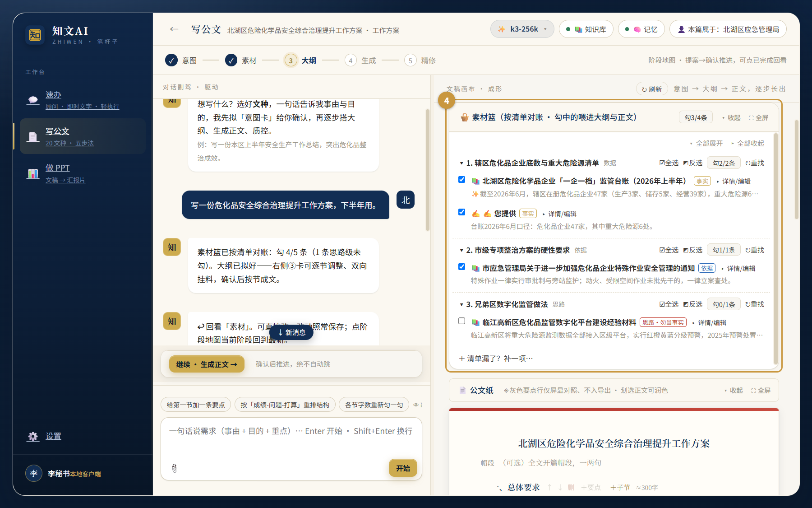Viewport: 812px width, 508px height.
Task: Click the 知文AI logo icon
Action: point(35,35)
